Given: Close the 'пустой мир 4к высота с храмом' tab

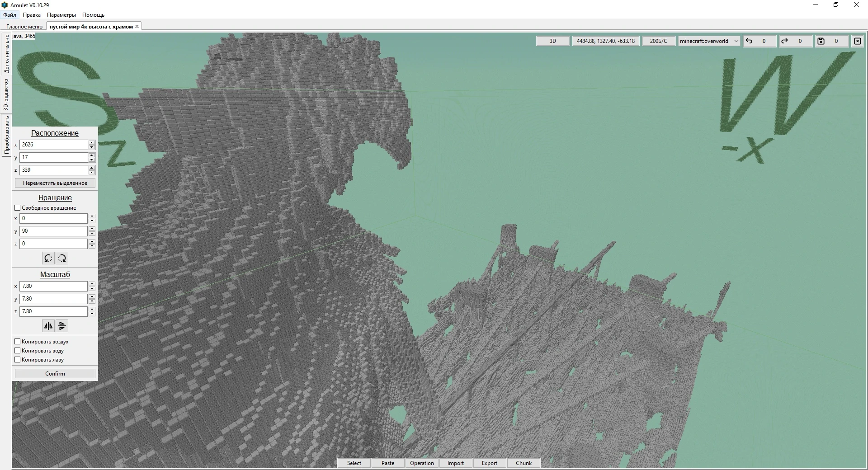Looking at the screenshot, I should point(137,26).
